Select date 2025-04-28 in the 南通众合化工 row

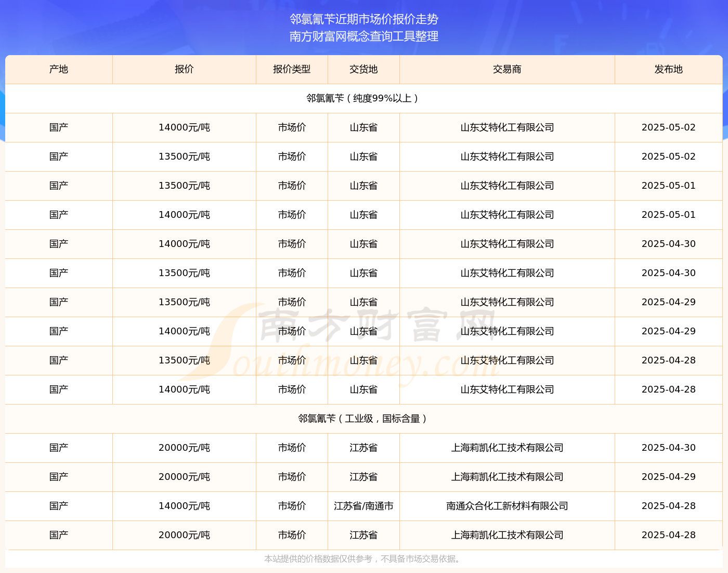point(668,506)
